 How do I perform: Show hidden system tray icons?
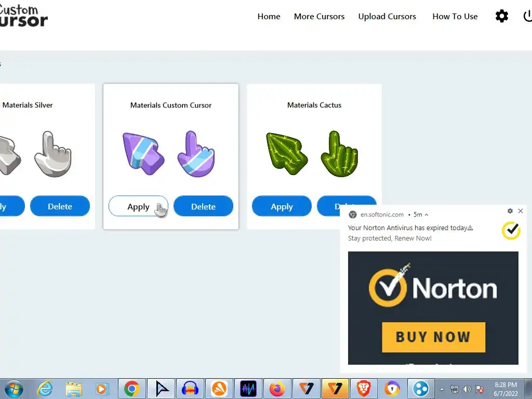[x=442, y=389]
